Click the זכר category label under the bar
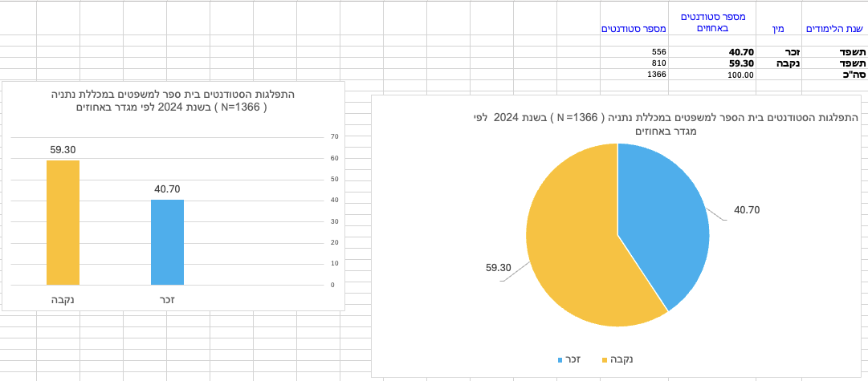Viewport: 868px width, 381px height. click(x=167, y=300)
